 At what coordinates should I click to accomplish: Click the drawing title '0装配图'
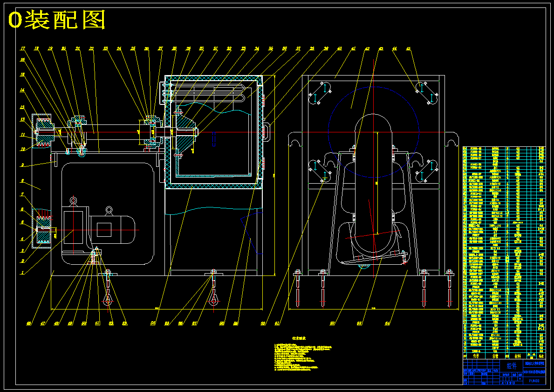pos(57,20)
